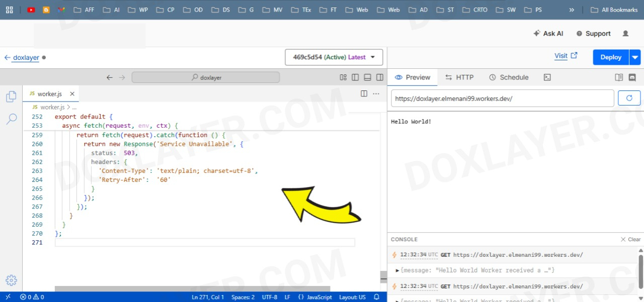Switch to the Schedule tab
This screenshot has width=644, height=302.
(x=509, y=77)
